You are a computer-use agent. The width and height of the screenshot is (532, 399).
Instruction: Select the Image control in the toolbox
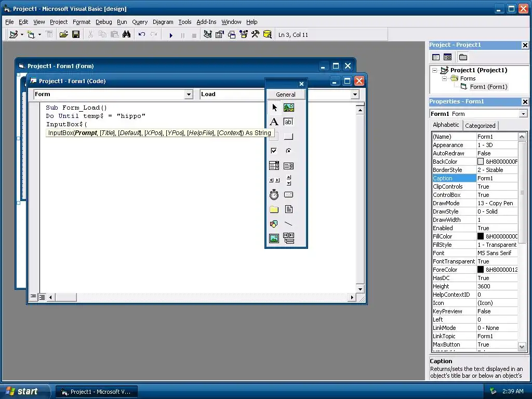(274, 238)
